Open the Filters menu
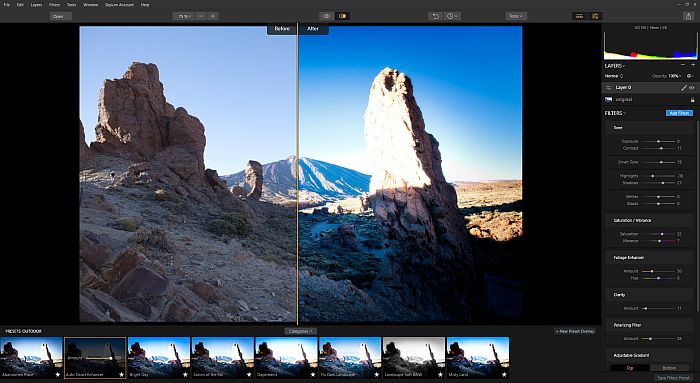This screenshot has height=383, width=700. tap(54, 4)
